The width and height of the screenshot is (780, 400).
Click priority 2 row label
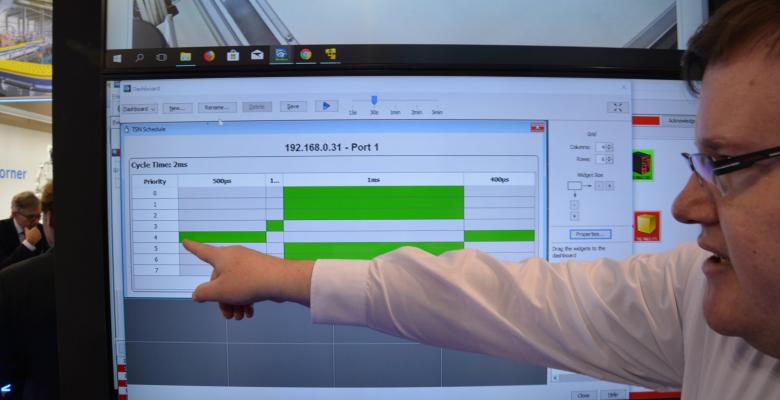[x=155, y=215]
